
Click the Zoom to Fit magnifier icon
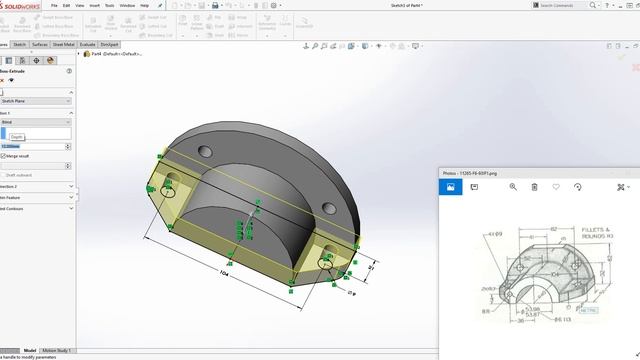[x=315, y=46]
